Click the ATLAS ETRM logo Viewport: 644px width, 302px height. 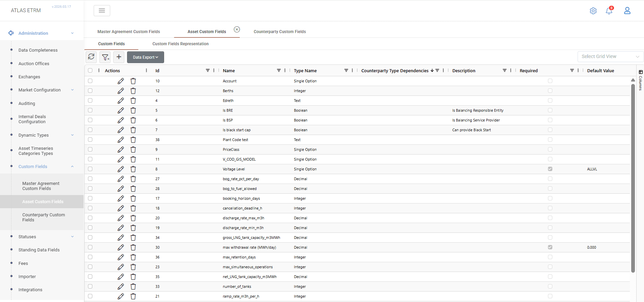26,10
